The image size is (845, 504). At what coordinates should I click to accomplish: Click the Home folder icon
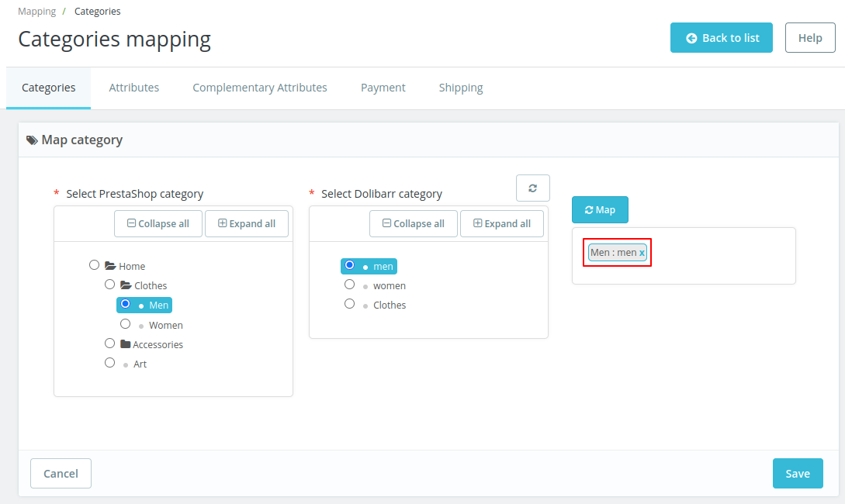(110, 266)
